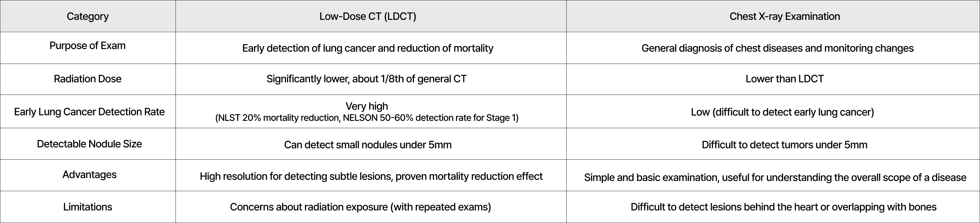The width and height of the screenshot is (980, 223).
Task: Click the Category column header
Action: tap(87, 16)
